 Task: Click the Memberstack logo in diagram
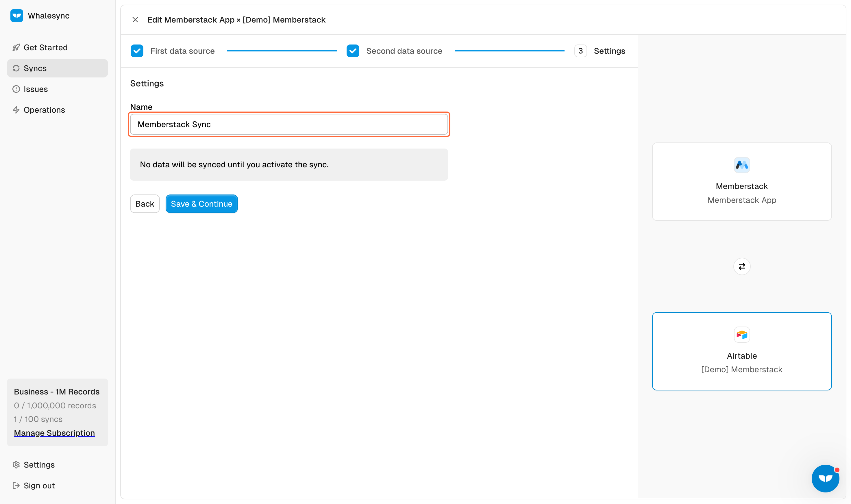click(742, 165)
